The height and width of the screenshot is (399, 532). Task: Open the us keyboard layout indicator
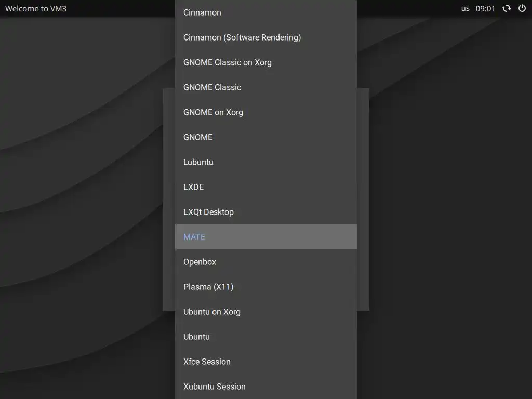point(465,8)
